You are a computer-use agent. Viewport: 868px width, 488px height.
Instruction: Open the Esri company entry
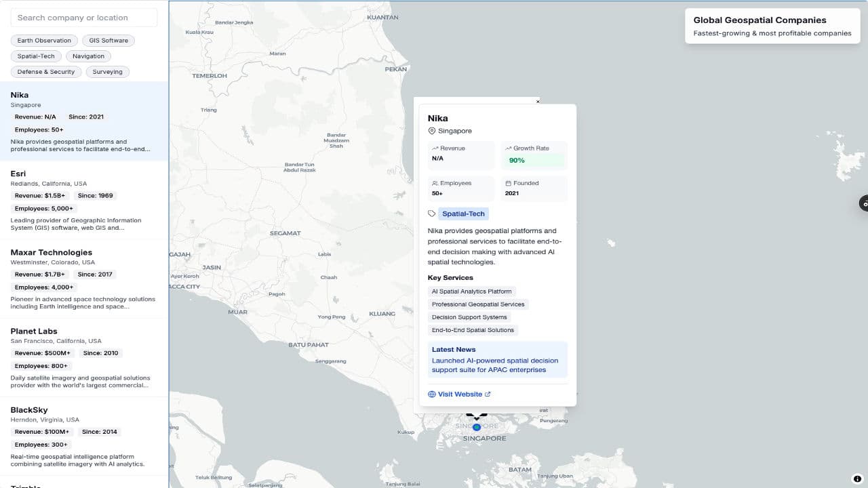point(84,200)
